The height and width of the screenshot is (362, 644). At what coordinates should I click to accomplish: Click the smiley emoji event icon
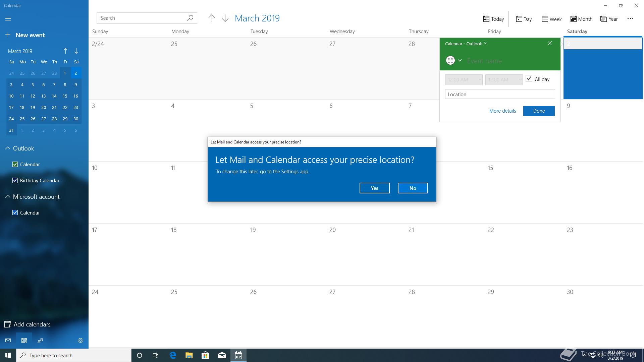450,60
